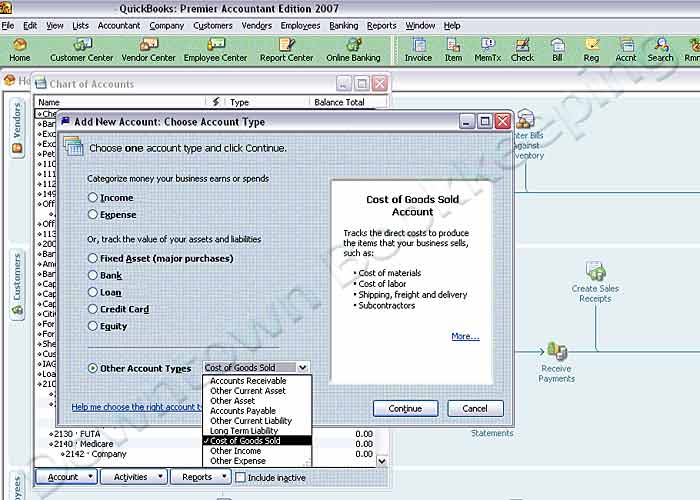Launch Online Banking from toolbar
This screenshot has height=500, width=700.
pyautogui.click(x=353, y=50)
